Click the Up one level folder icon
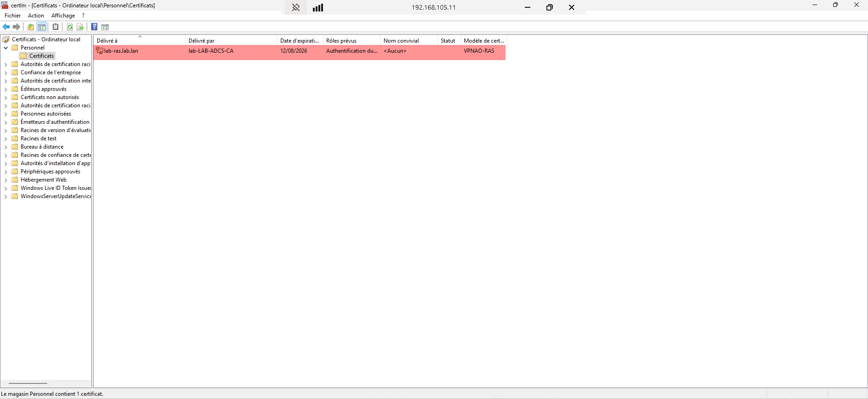Image resolution: width=868 pixels, height=399 pixels. tap(31, 27)
